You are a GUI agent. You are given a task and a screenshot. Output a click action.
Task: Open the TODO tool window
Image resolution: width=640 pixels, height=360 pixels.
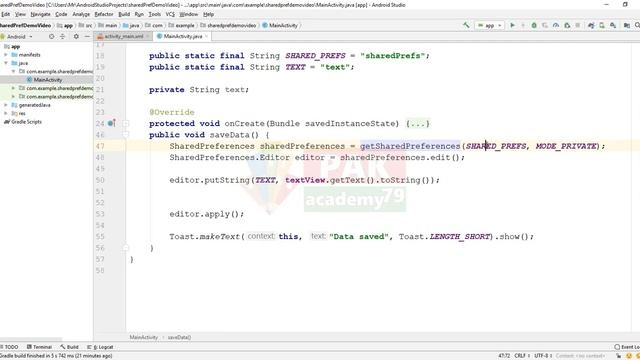tap(9, 347)
